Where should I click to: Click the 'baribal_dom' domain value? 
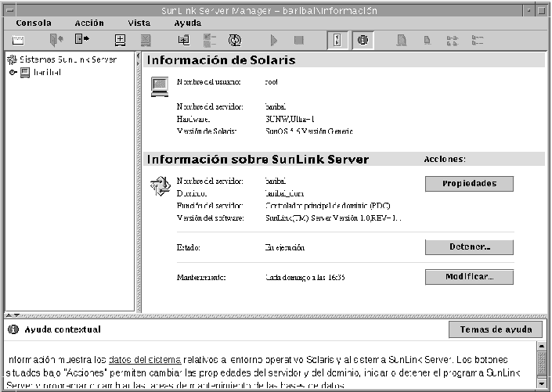click(284, 193)
